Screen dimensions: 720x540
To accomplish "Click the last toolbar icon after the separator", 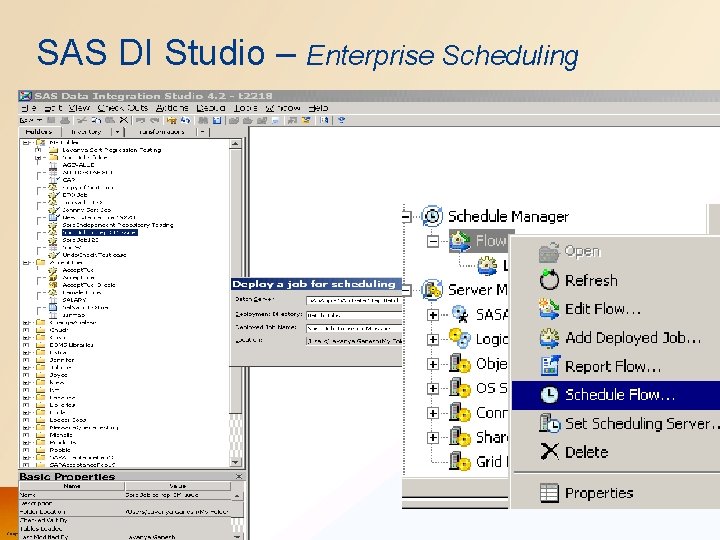I will (341, 120).
